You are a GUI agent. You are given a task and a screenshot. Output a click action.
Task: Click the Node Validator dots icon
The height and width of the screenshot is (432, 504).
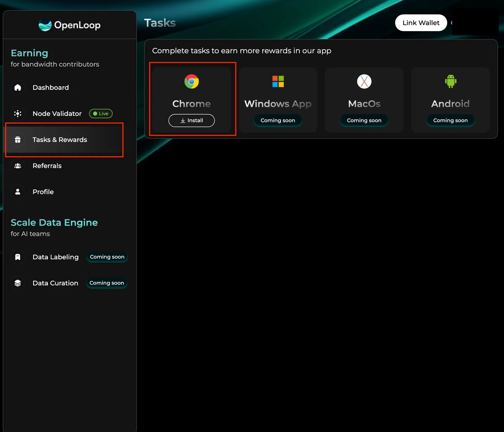tap(18, 113)
